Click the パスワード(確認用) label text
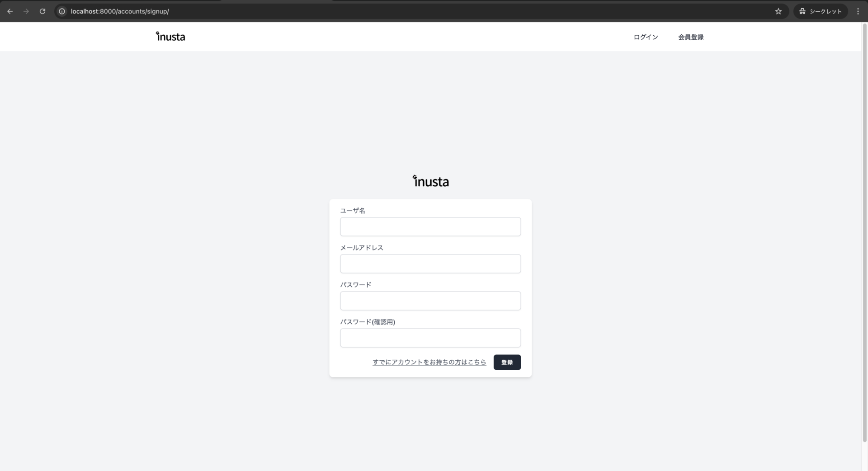Viewport: 868px width, 471px height. [x=368, y=322]
